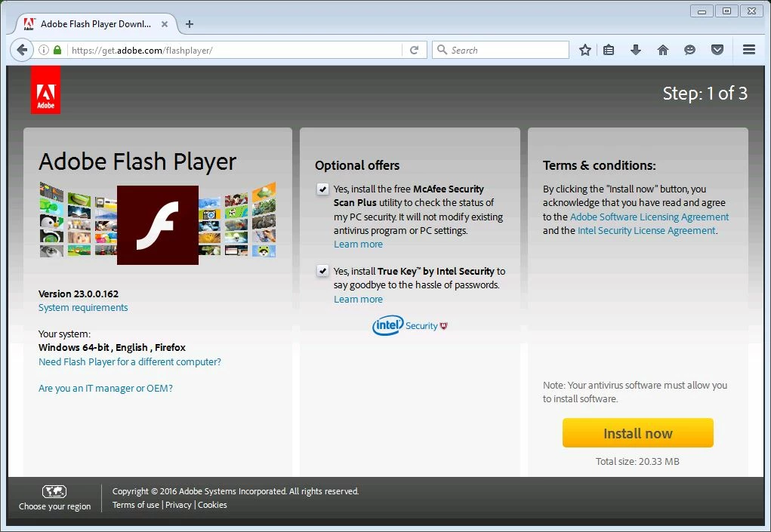Open the System requirements link

(83, 308)
